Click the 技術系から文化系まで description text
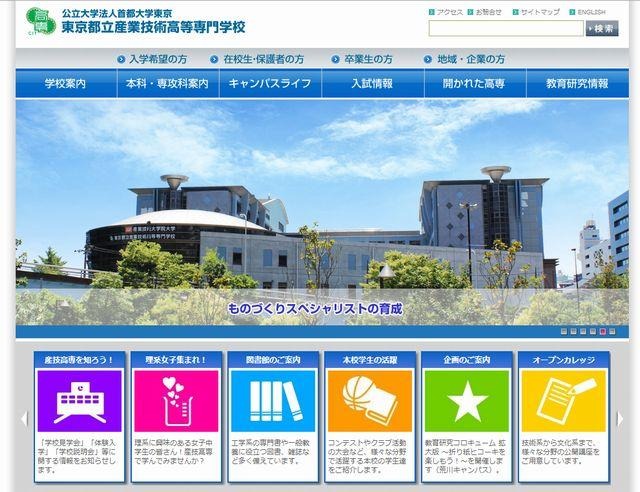Image resolution: width=640 pixels, height=492 pixels. [561, 452]
